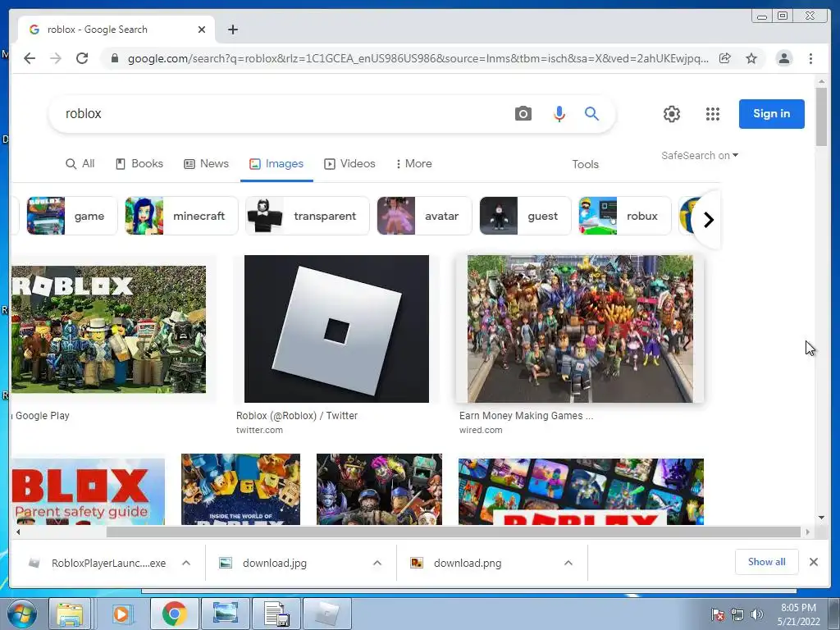840x630 pixels.
Task: Share this page from the address bar
Action: click(x=725, y=58)
